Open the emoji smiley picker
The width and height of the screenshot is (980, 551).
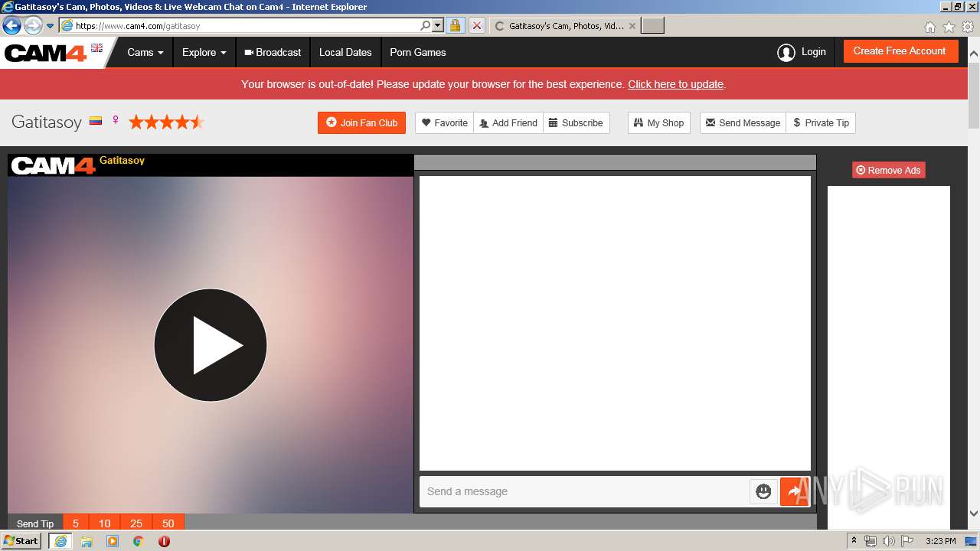point(763,491)
